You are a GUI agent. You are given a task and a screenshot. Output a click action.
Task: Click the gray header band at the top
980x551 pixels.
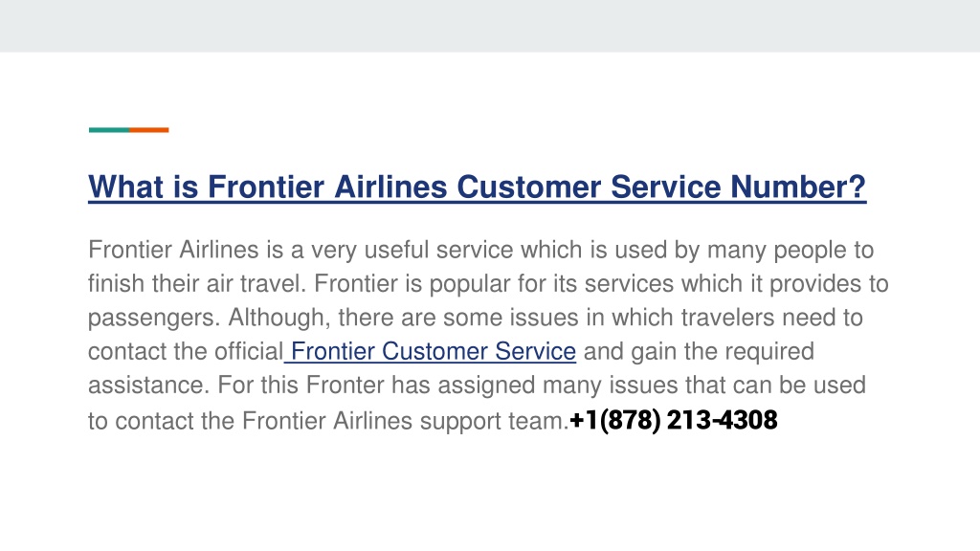coord(490,26)
